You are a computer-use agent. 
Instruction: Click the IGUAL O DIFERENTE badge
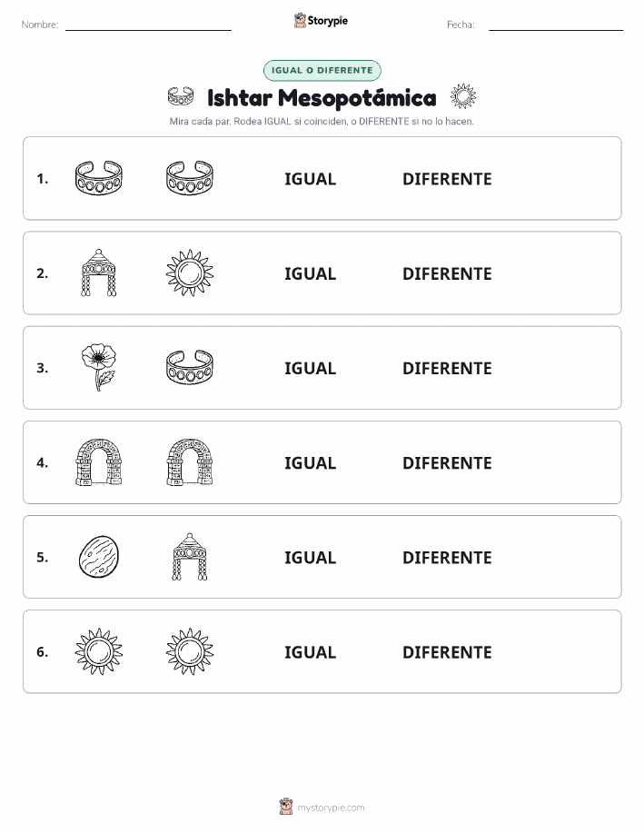[x=322, y=70]
